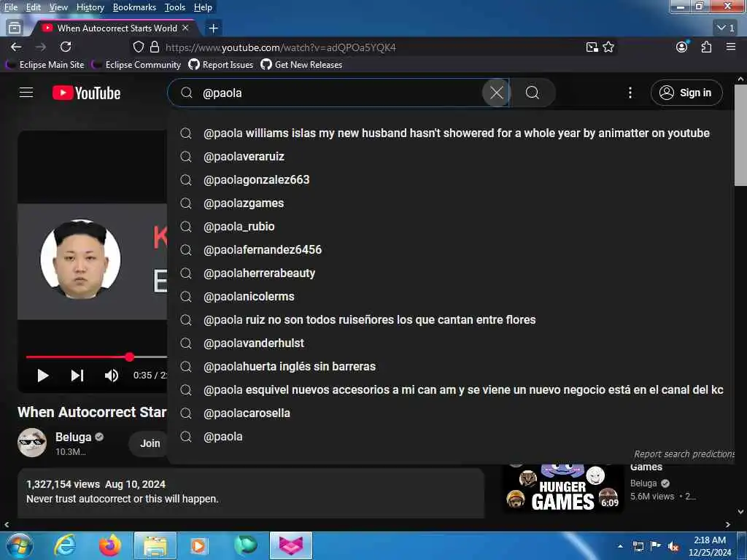Click the magnifier search submit button
Image resolution: width=747 pixels, height=560 pixels.
532,93
